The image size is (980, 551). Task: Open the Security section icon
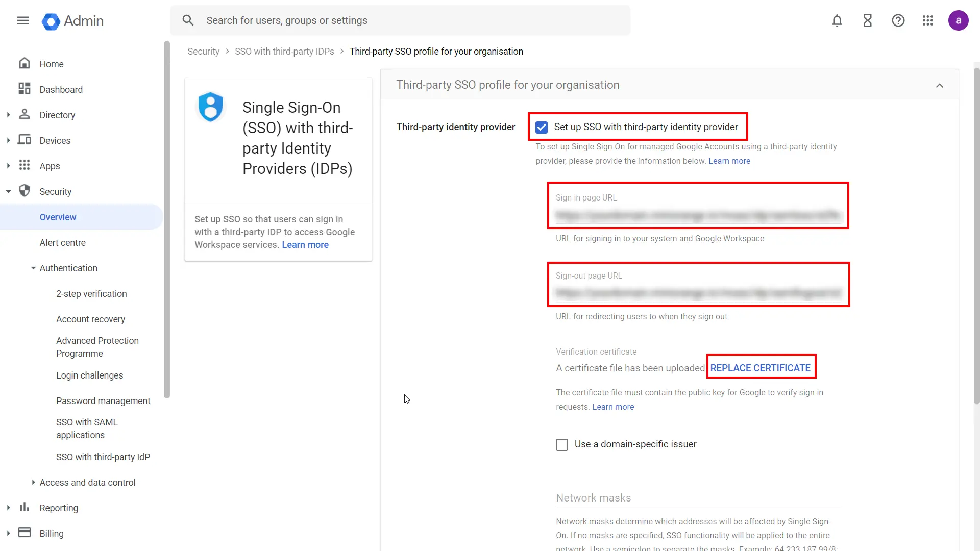click(25, 191)
